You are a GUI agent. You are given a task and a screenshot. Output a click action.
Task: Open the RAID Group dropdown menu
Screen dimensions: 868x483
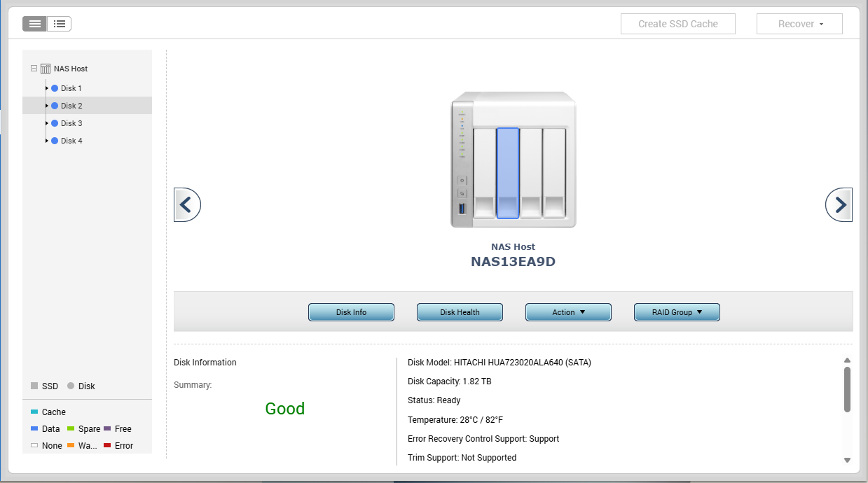677,312
